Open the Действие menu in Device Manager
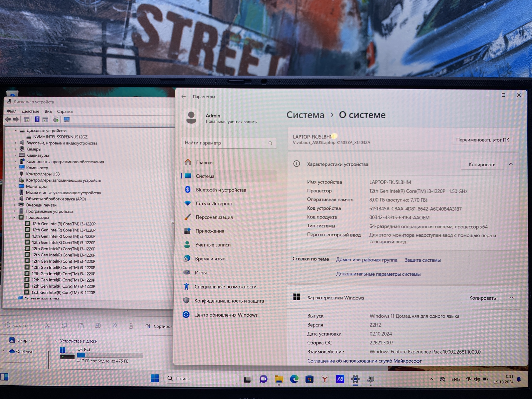532x399 pixels. click(x=30, y=111)
